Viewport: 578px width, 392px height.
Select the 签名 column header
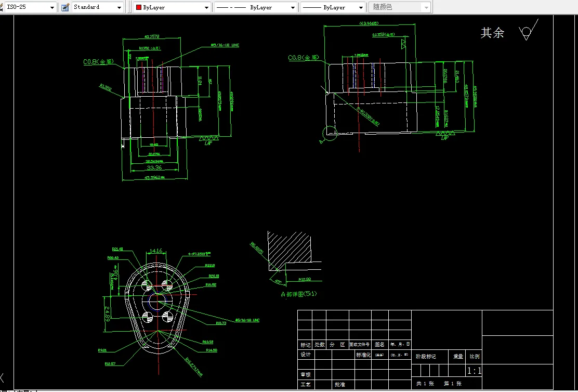379,344
